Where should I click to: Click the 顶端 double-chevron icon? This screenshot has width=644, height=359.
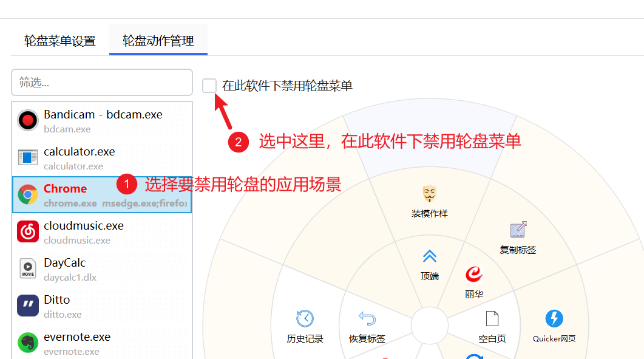(x=430, y=256)
